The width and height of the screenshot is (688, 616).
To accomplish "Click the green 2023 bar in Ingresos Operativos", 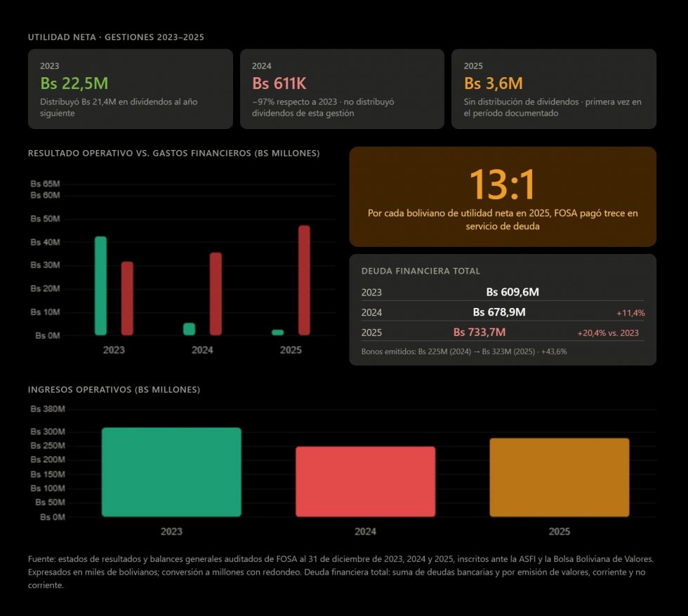I will pos(171,472).
